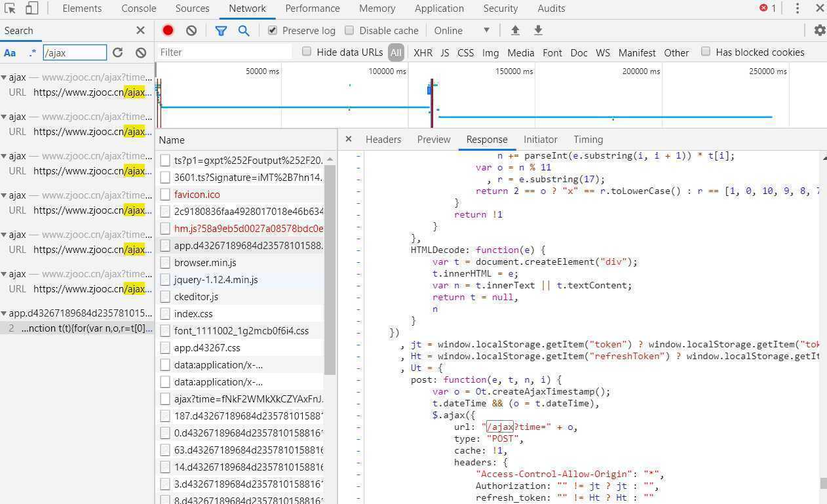
Task: Click the search query field containing /ajax
Action: coord(75,52)
